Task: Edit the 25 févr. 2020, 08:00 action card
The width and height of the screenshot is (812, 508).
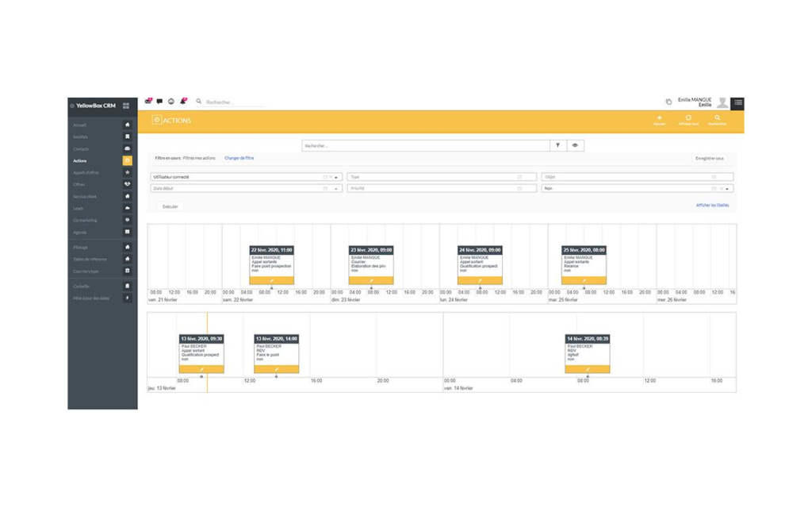Action: click(584, 280)
